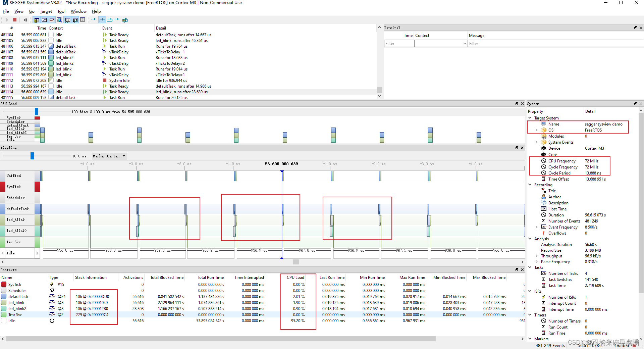Click the Stack Information column header
Screen dimensions: 644x349
(x=91, y=278)
